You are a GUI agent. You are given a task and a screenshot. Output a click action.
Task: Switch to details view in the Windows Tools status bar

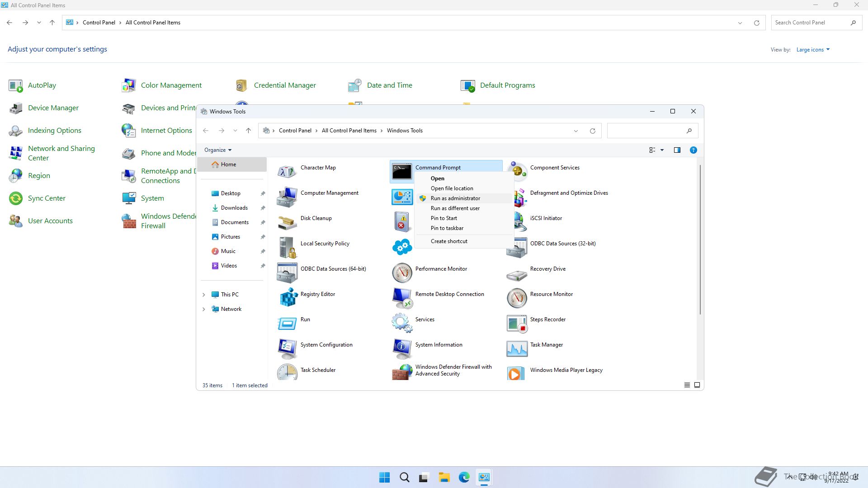(x=687, y=385)
